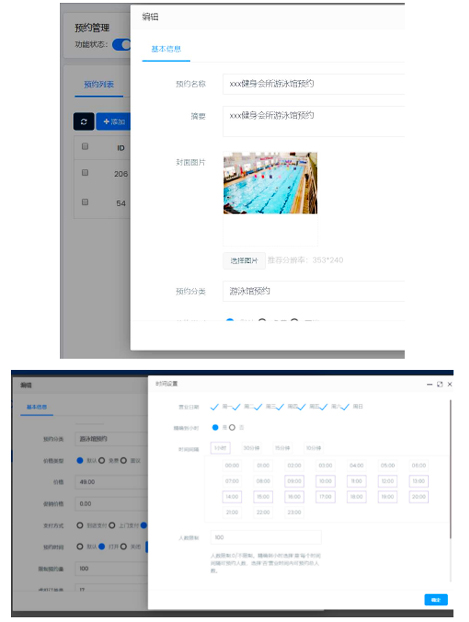The height and width of the screenshot is (622, 469).
Task: Toggle the 周五 business day check
Action: 302,407
